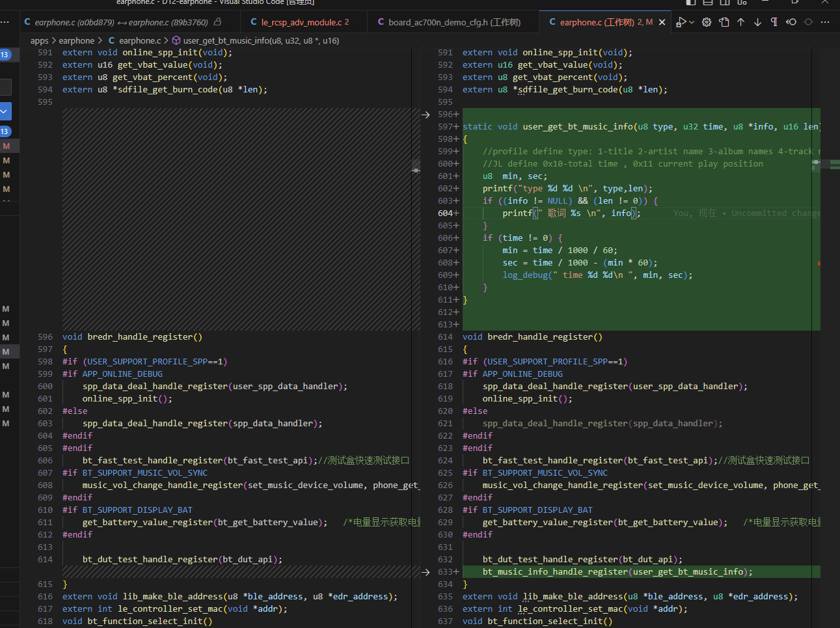Click the revert arrow beside line 633
The height and width of the screenshot is (628, 840).
(x=426, y=572)
